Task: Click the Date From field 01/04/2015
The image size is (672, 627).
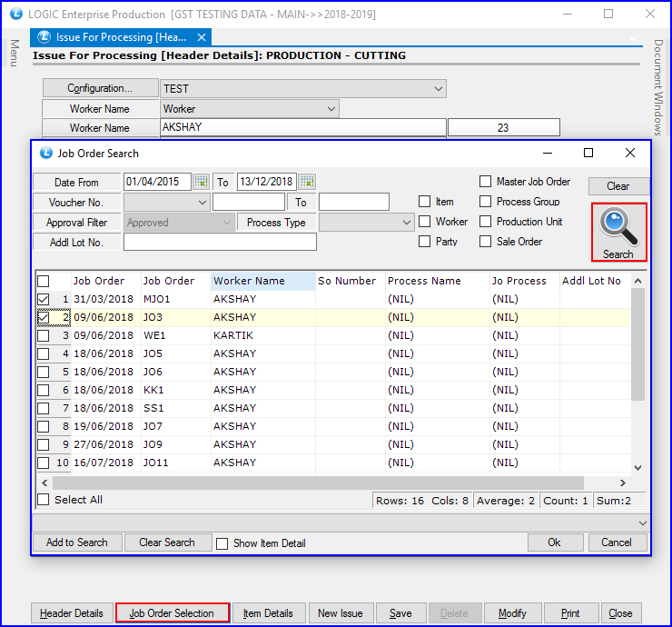Action: [157, 182]
